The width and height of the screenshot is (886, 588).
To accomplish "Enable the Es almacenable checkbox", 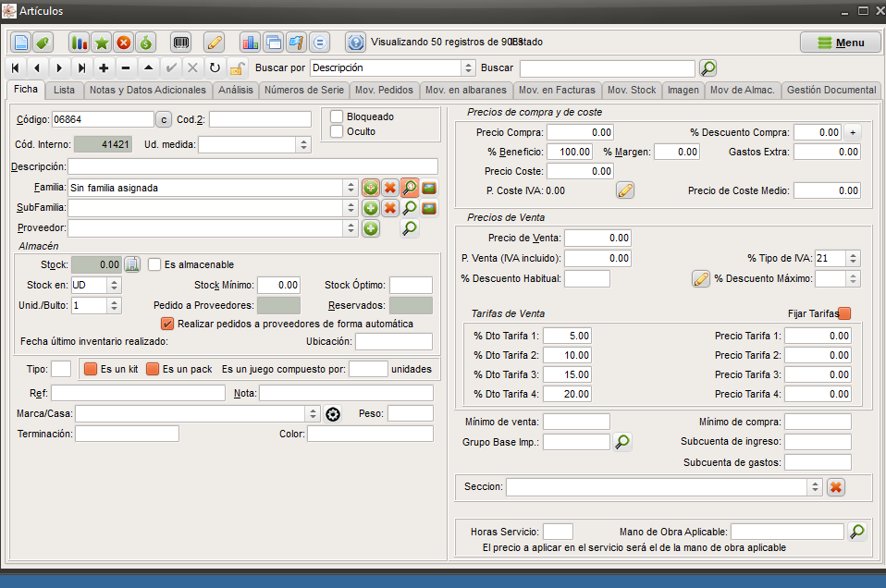I will [x=154, y=264].
